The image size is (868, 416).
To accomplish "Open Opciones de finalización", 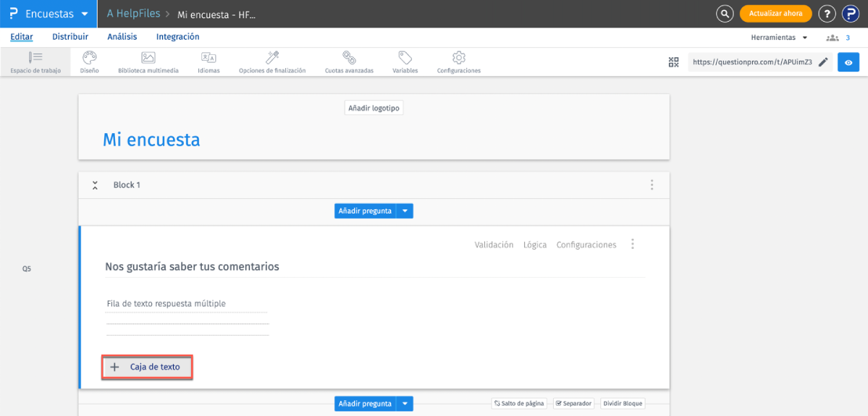I will [272, 62].
